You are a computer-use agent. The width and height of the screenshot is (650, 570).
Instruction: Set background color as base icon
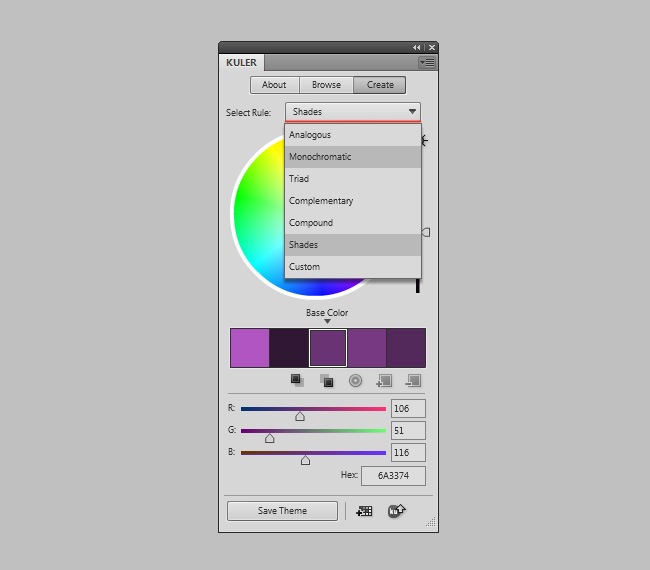(x=326, y=380)
